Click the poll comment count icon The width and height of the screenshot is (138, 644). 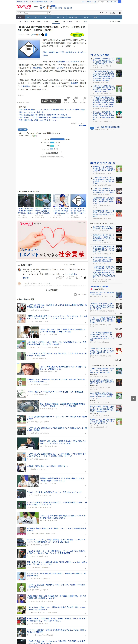pos(31,136)
